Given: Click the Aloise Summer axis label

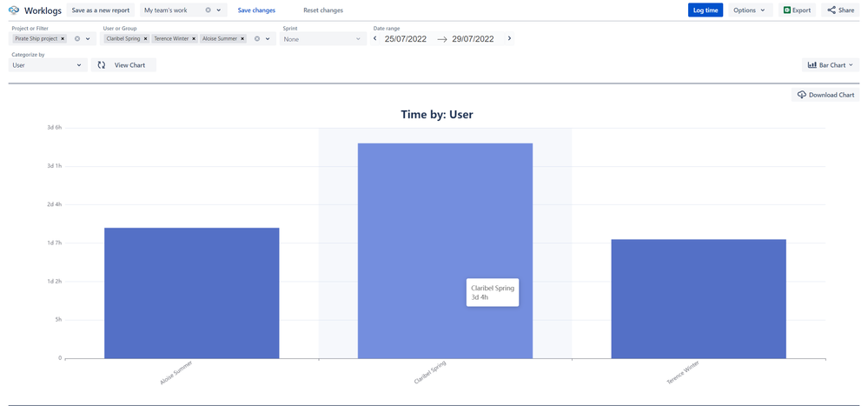Looking at the screenshot, I should tap(176, 373).
